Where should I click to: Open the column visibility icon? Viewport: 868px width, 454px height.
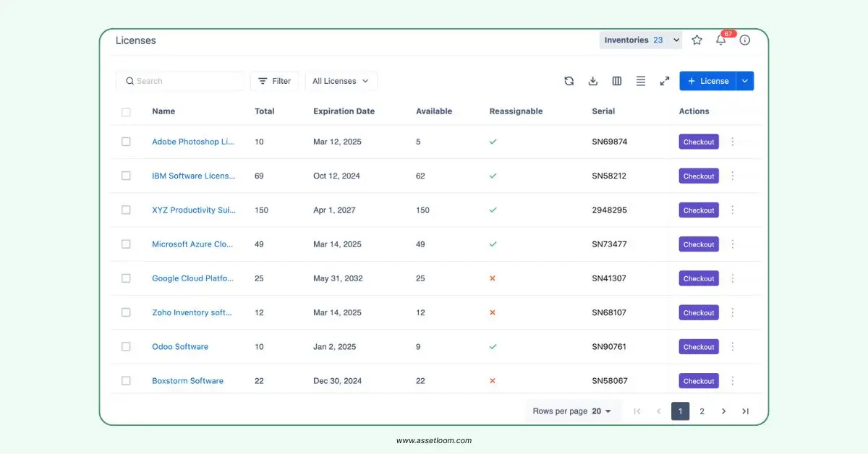(x=616, y=81)
